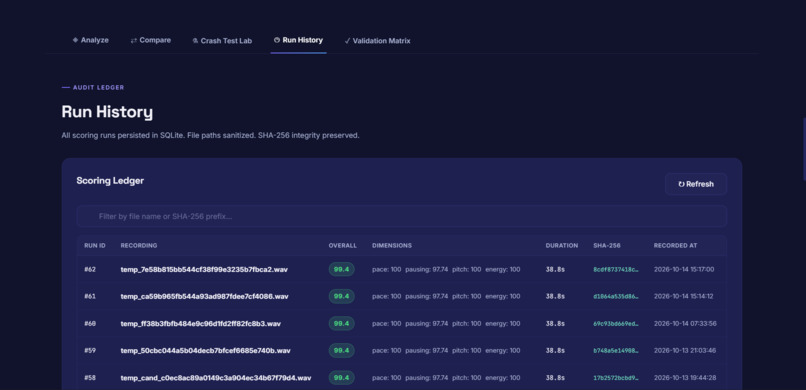The width and height of the screenshot is (806, 390).
Task: Switch to the Compare tab
Action: coord(151,40)
